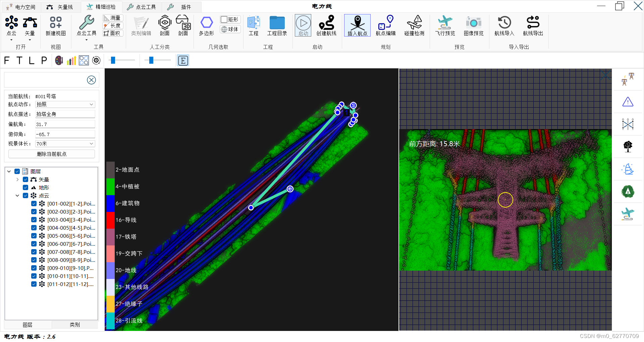Image resolution: width=644 pixels, height=342 pixels.
Task: Open the 视景体长 dropdown
Action: click(65, 144)
